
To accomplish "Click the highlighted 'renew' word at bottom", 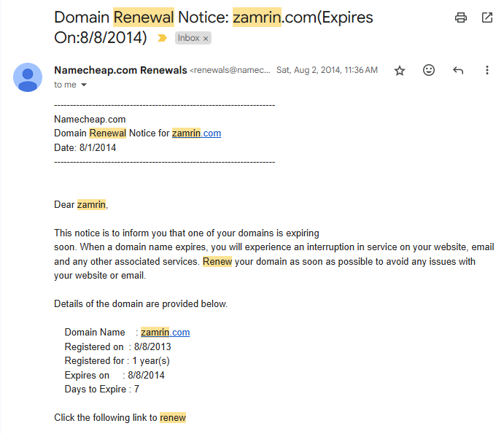I will click(173, 417).
